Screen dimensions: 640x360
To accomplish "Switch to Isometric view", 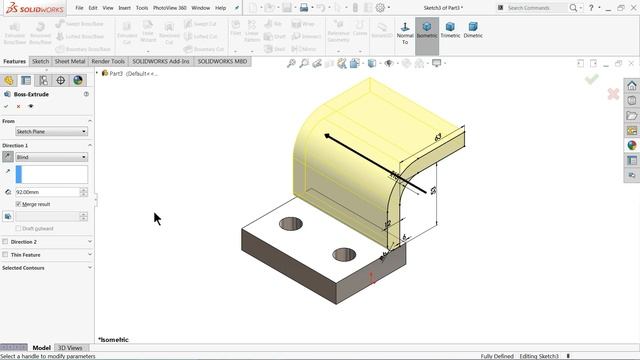I will [427, 31].
